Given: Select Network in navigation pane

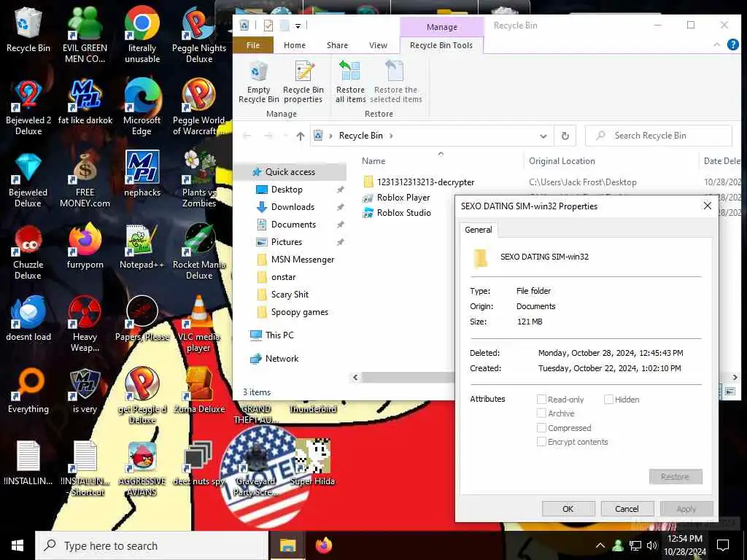Looking at the screenshot, I should [x=282, y=359].
